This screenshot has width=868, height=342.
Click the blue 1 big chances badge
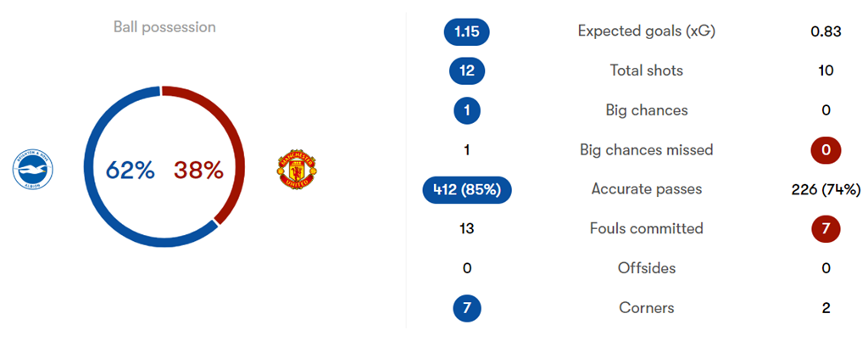click(466, 110)
